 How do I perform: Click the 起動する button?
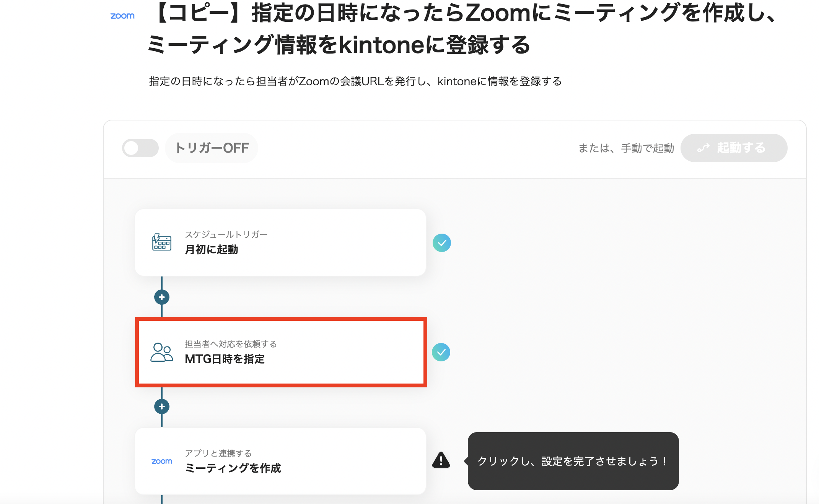point(734,148)
